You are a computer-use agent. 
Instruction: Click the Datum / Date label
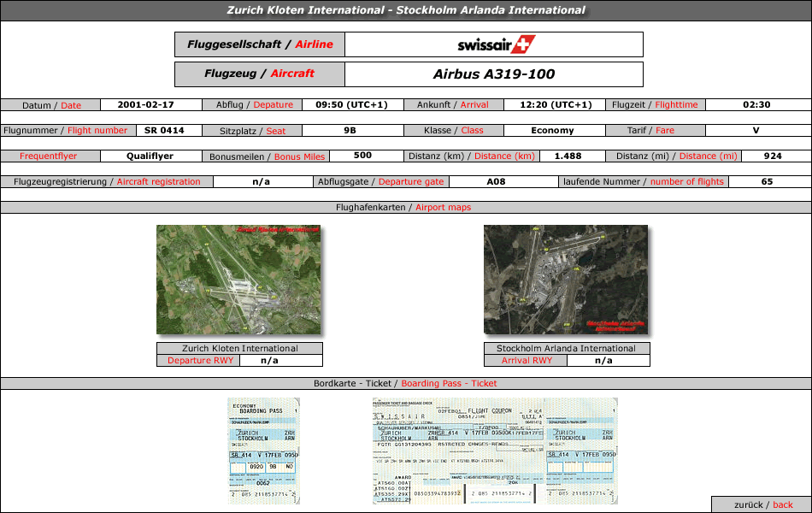tap(51, 104)
